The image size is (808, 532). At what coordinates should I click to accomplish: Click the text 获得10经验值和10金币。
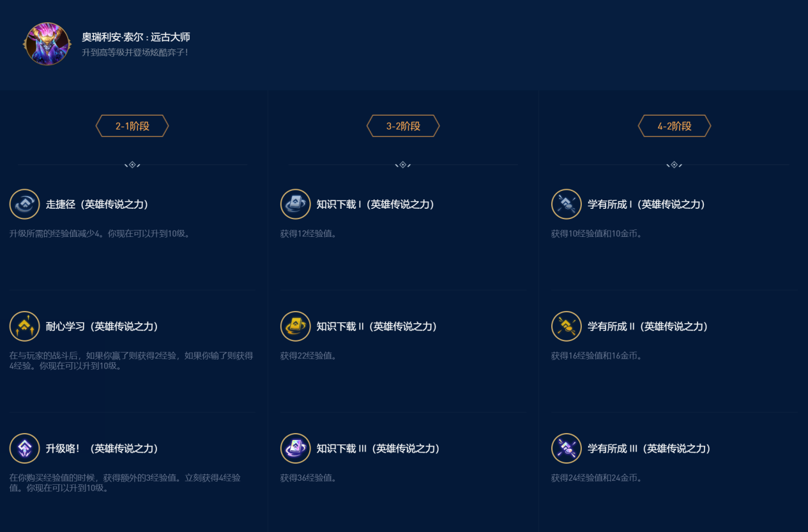pyautogui.click(x=597, y=234)
